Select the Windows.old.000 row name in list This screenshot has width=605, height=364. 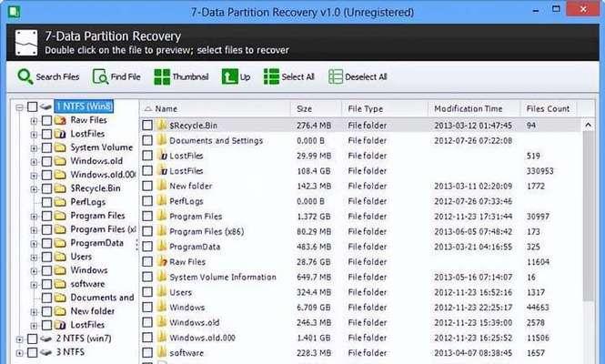[x=202, y=338]
